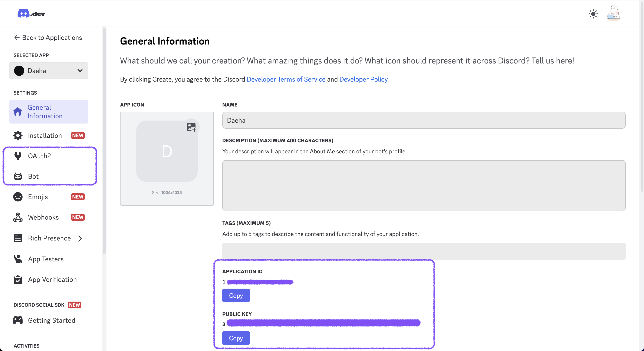Viewport: 644px width, 351px height.
Task: Click the back arrow icon
Action: click(17, 37)
